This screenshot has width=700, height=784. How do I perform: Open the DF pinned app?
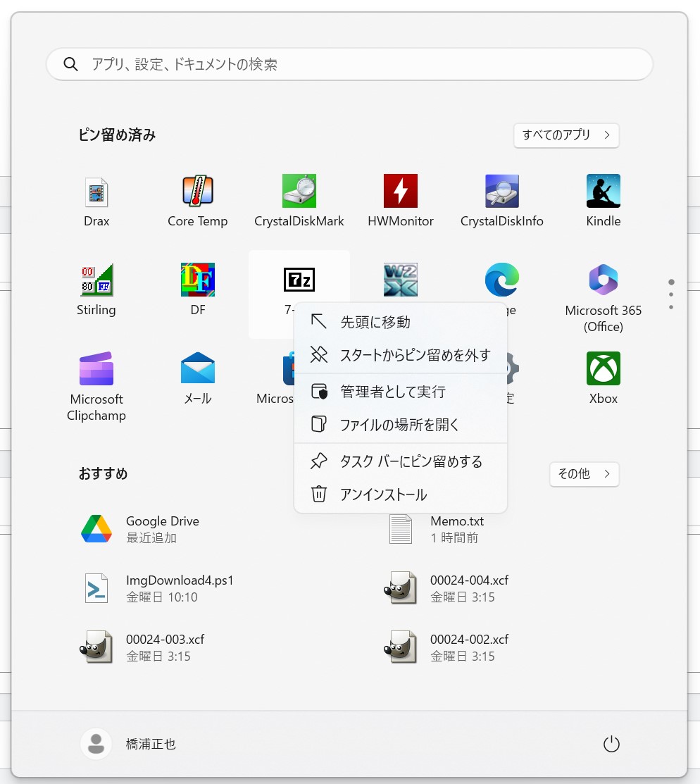[x=197, y=290]
